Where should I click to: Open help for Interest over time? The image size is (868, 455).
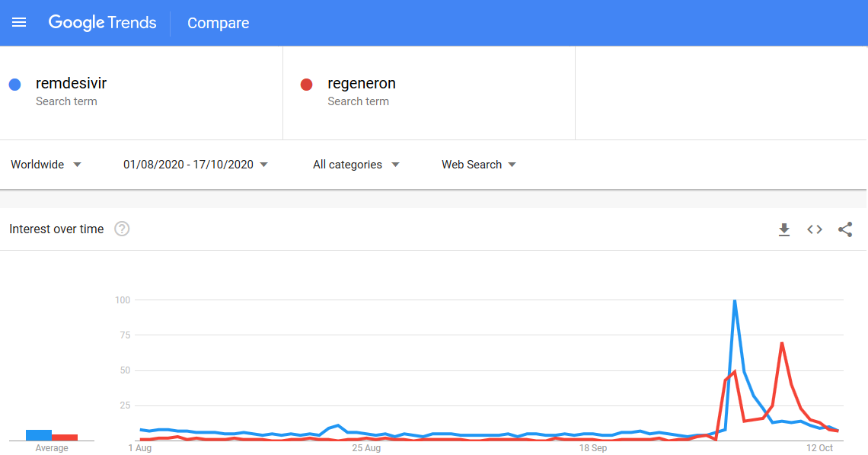pos(122,229)
